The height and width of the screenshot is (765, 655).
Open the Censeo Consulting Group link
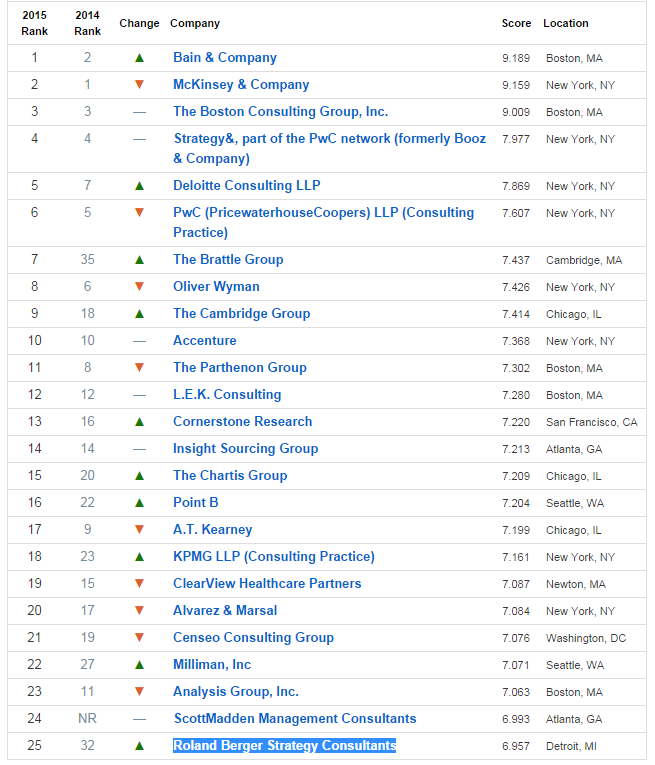253,637
